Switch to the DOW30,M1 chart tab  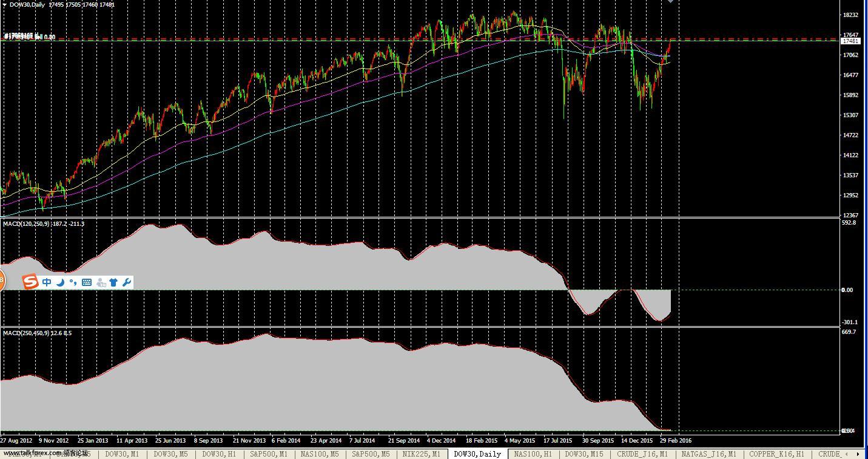click(x=122, y=454)
